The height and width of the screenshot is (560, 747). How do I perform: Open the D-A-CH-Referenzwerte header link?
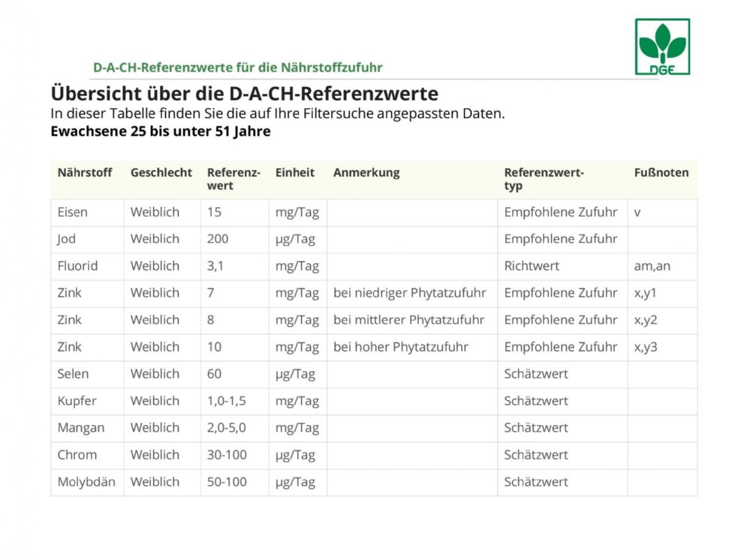click(237, 67)
